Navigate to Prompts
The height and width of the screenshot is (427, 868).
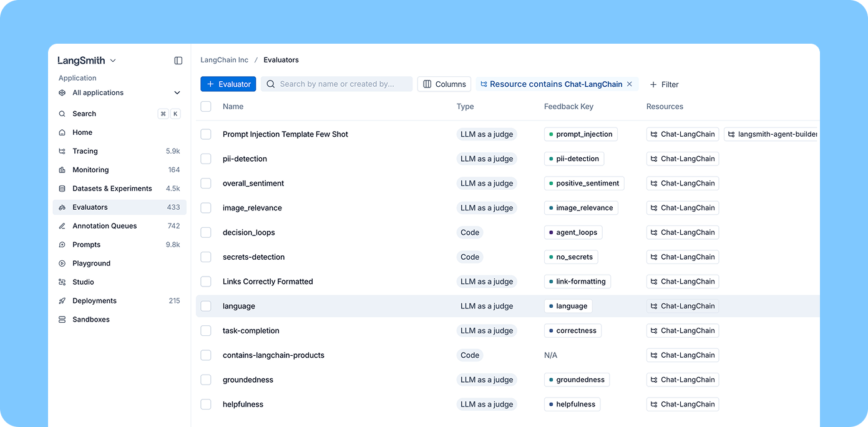tap(119, 245)
